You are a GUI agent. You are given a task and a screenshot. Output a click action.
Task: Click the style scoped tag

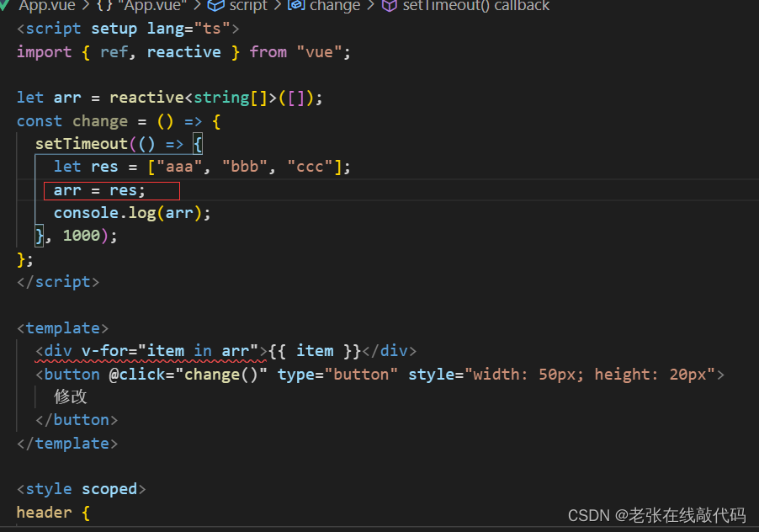82,489
